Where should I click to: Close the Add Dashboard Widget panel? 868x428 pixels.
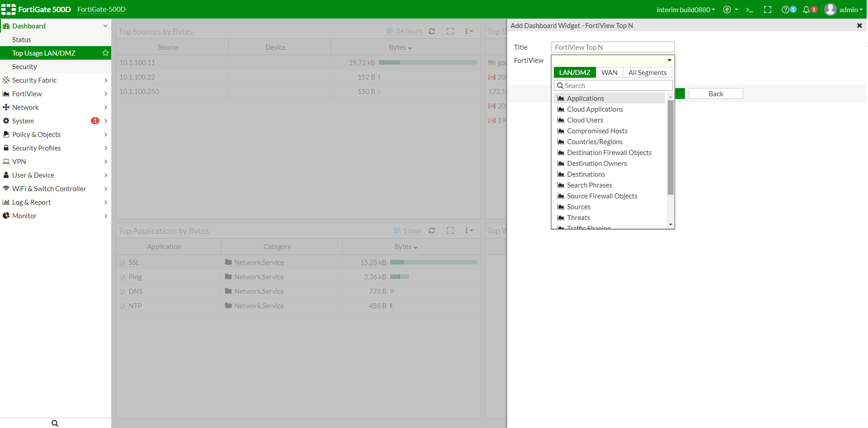click(x=859, y=26)
